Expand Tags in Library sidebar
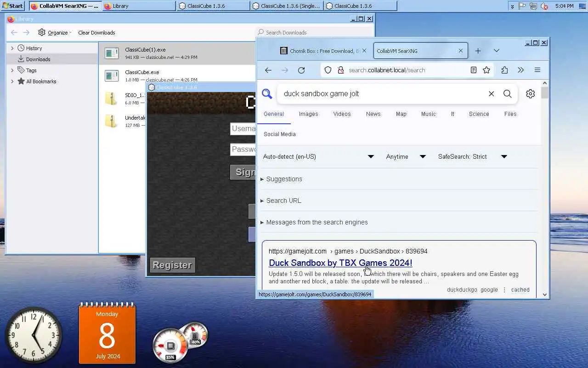Screen dimensions: 588x368 point(12,70)
